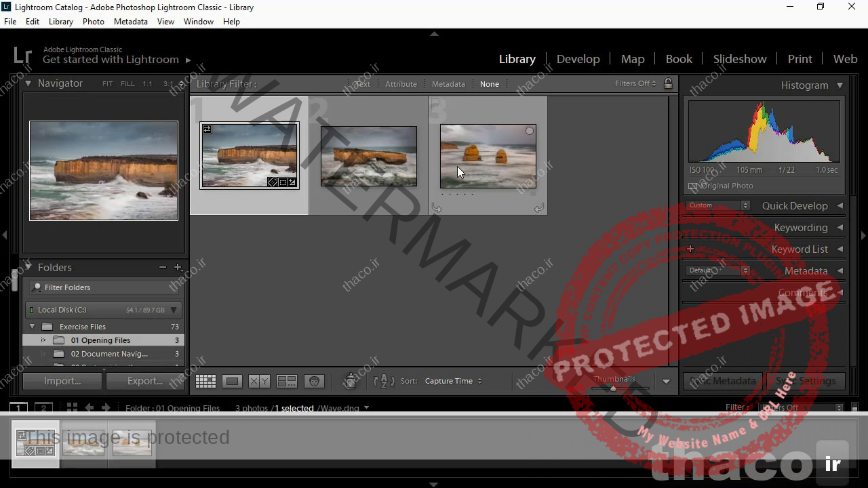
Task: Switch to Loupe view
Action: click(x=232, y=382)
